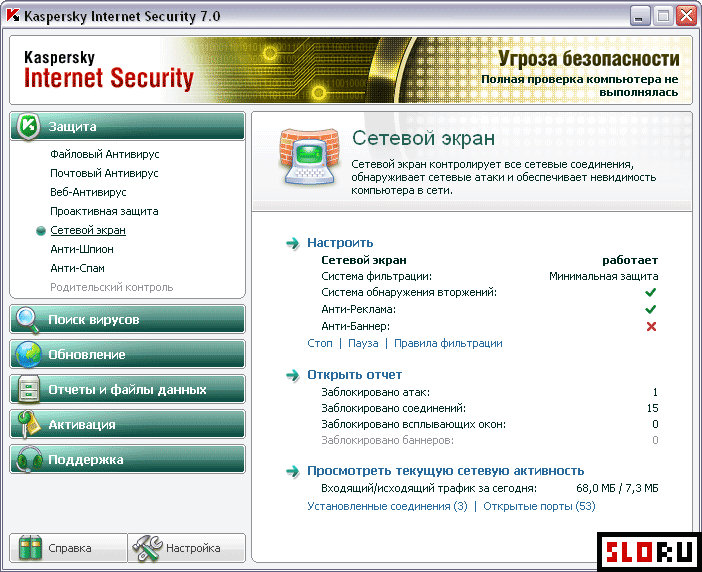702x572 pixels.
Task: Click the Открыть отчет link
Action: point(354,375)
